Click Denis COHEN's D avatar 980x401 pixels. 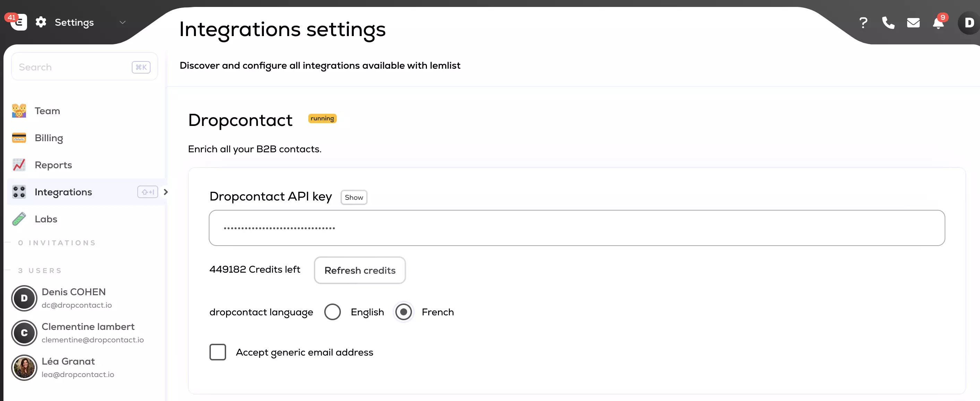[24, 298]
